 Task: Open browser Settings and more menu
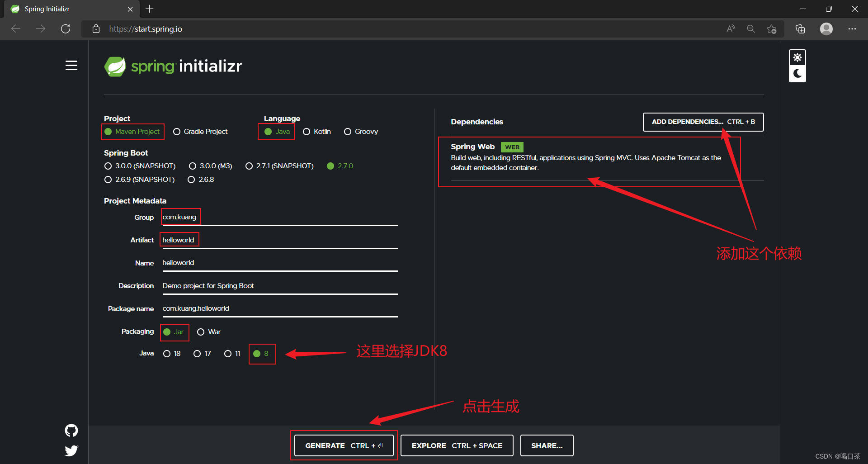[x=852, y=29]
